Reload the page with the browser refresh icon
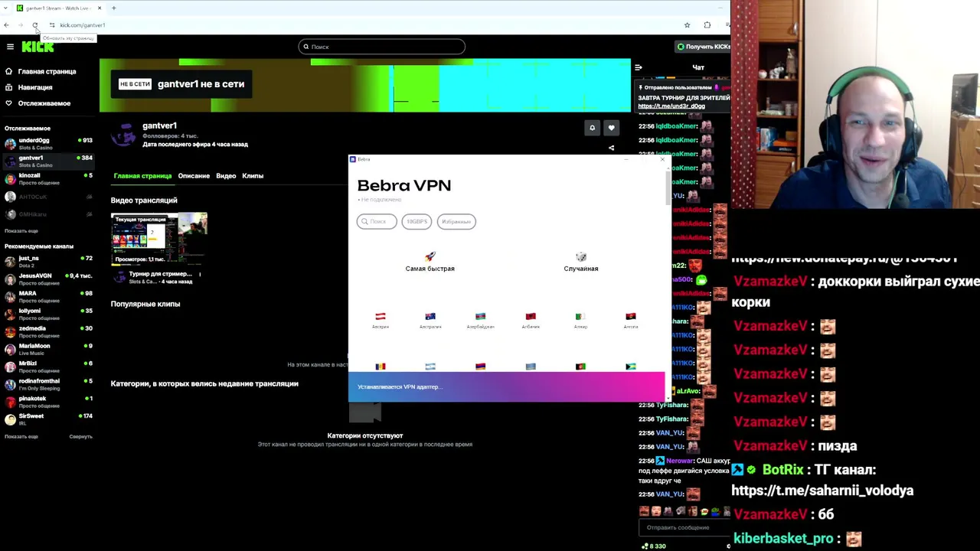The height and width of the screenshot is (551, 980). (35, 25)
